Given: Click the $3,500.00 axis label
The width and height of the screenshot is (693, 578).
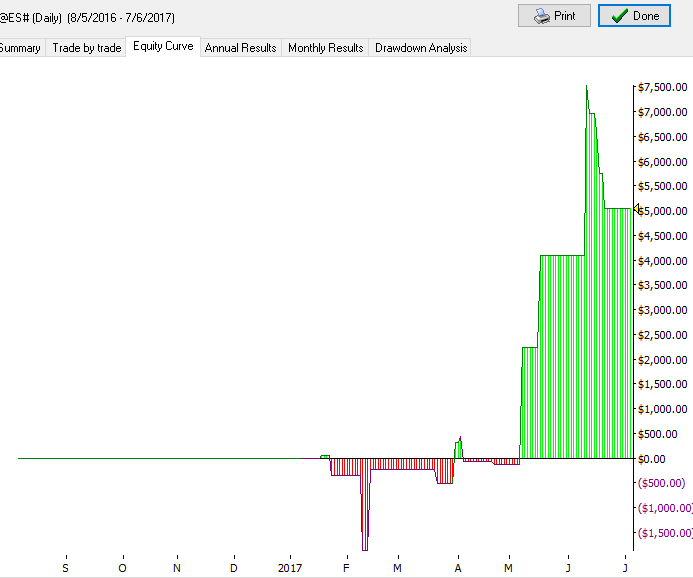Looking at the screenshot, I should point(663,285).
